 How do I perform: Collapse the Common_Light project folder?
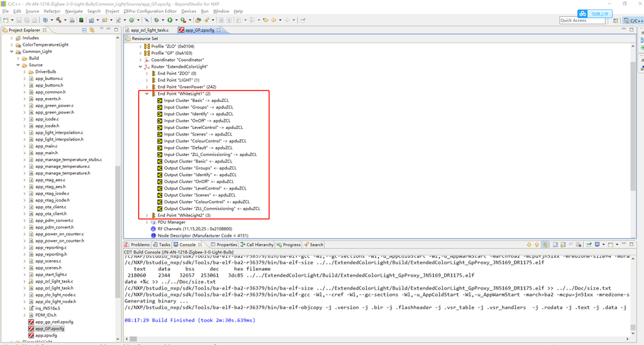click(x=12, y=52)
